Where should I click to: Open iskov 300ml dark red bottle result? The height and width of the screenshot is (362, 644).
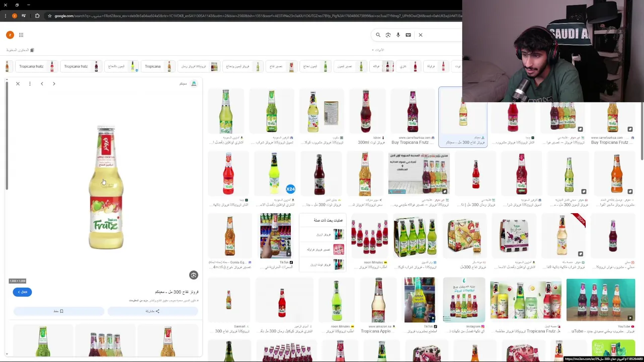(x=366, y=117)
